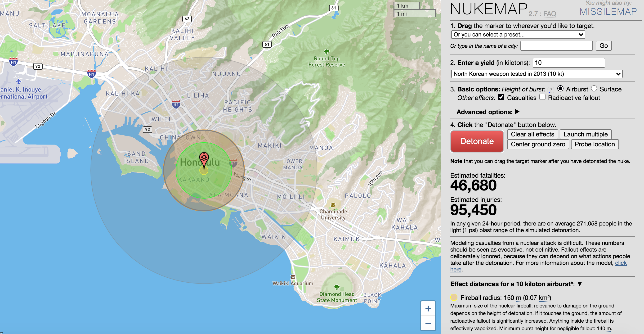Click the yield kilotons input field
The image size is (644, 334).
coord(568,63)
